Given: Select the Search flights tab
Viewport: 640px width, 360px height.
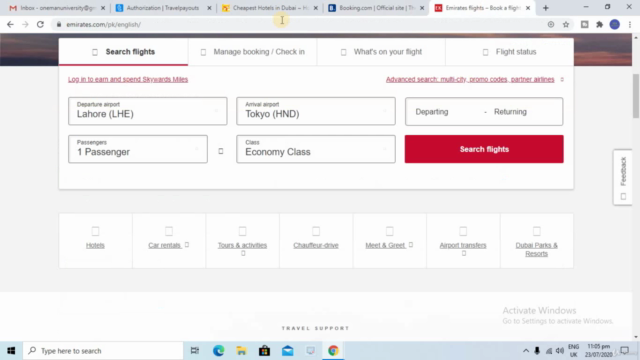Looking at the screenshot, I should coord(123,52).
